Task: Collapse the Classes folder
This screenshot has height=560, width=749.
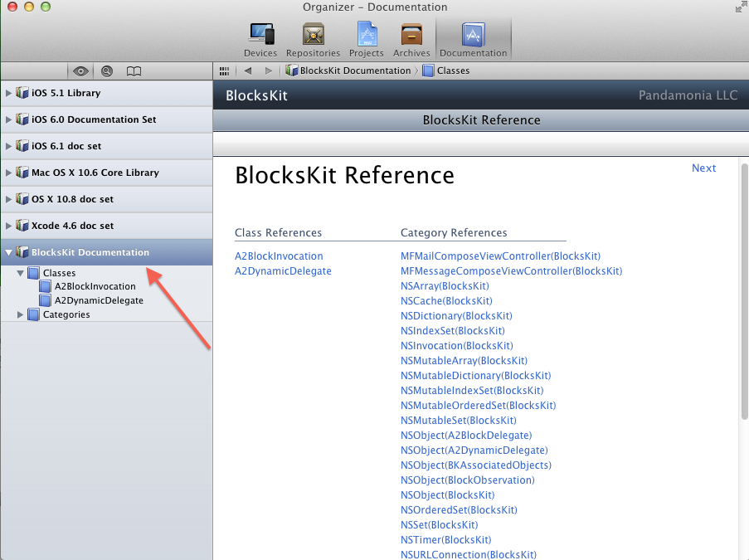Action: (x=20, y=273)
